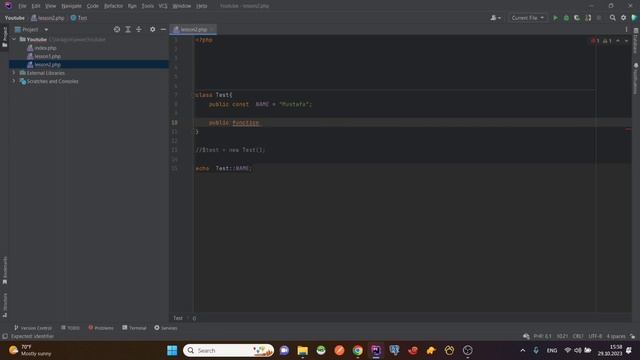Show hidden system tray icons chevron

point(522,350)
